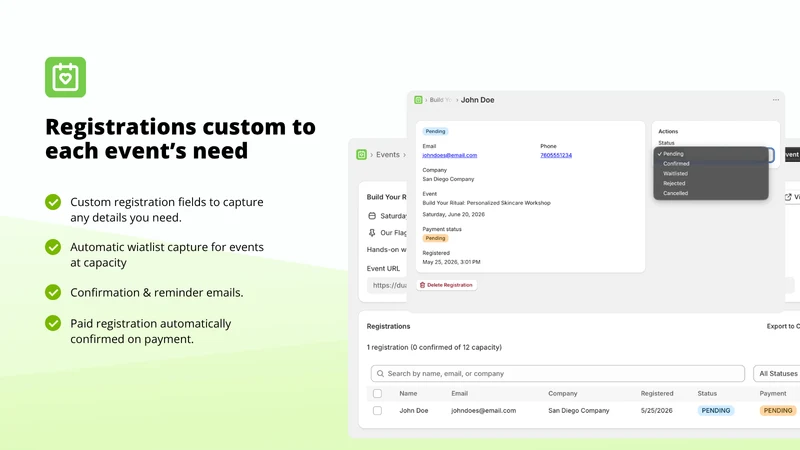Open the All Statuses filter dropdown
The width and height of the screenshot is (800, 450).
tap(777, 373)
